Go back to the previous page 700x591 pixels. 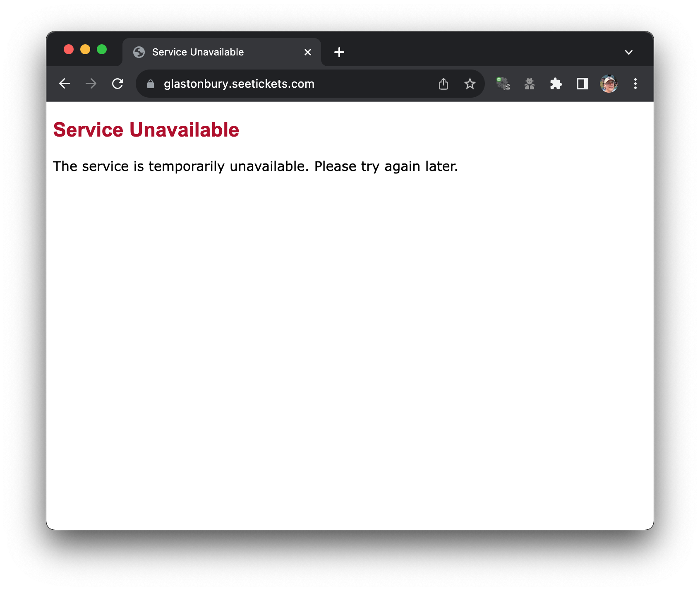tap(65, 84)
